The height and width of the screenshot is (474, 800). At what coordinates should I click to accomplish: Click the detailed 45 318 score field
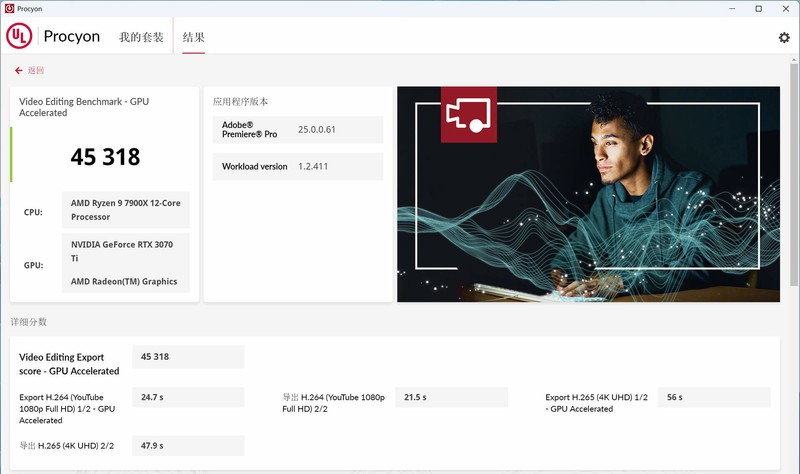(188, 357)
